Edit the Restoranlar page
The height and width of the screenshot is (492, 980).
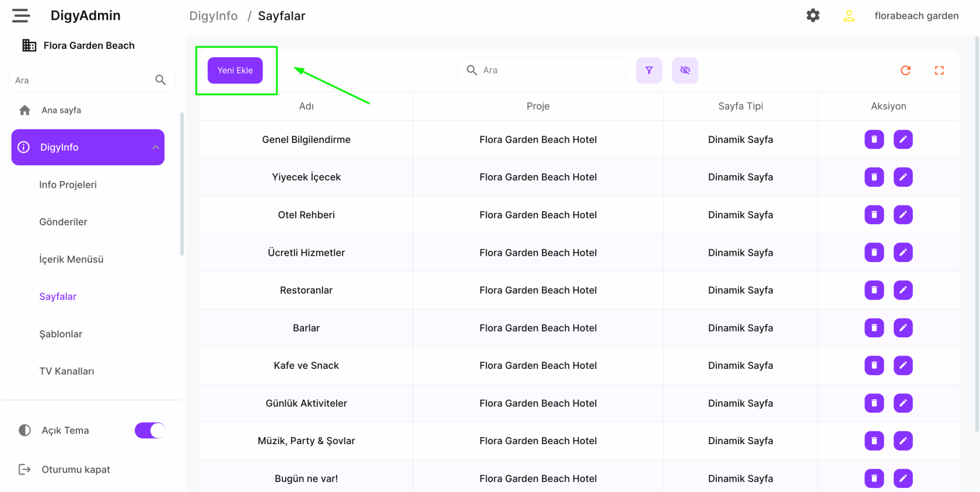903,290
